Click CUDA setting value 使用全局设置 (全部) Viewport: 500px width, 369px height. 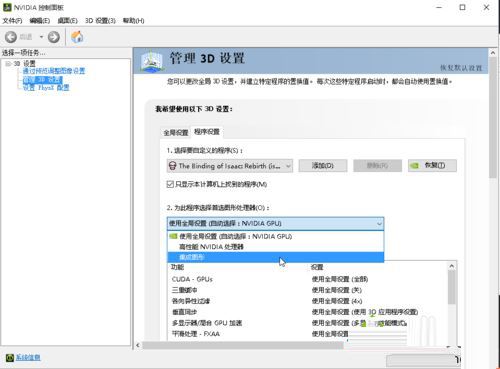(x=340, y=279)
